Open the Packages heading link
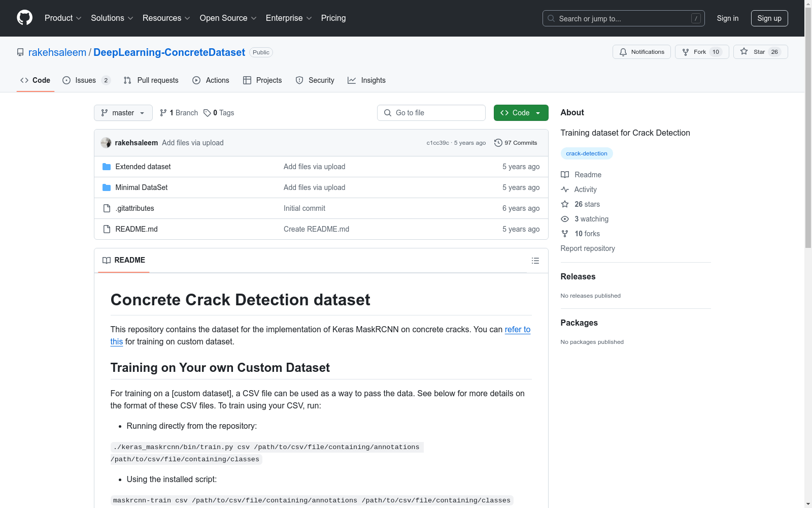Screen dimensions: 812x508 pyautogui.click(x=579, y=323)
